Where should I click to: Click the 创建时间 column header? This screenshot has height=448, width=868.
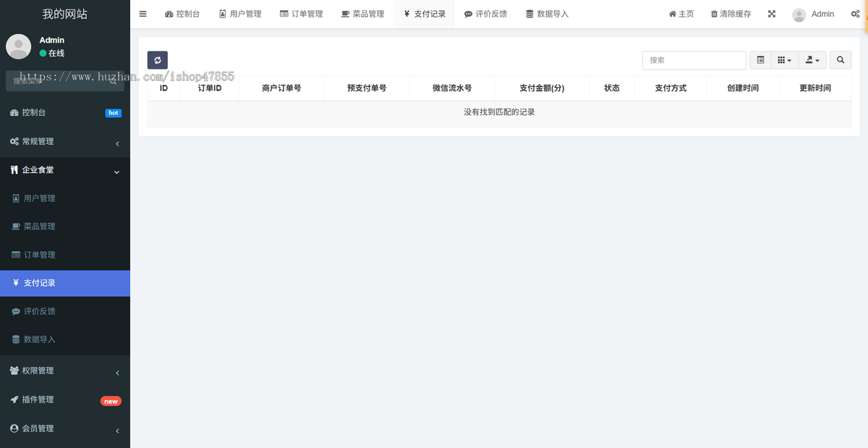click(x=743, y=88)
